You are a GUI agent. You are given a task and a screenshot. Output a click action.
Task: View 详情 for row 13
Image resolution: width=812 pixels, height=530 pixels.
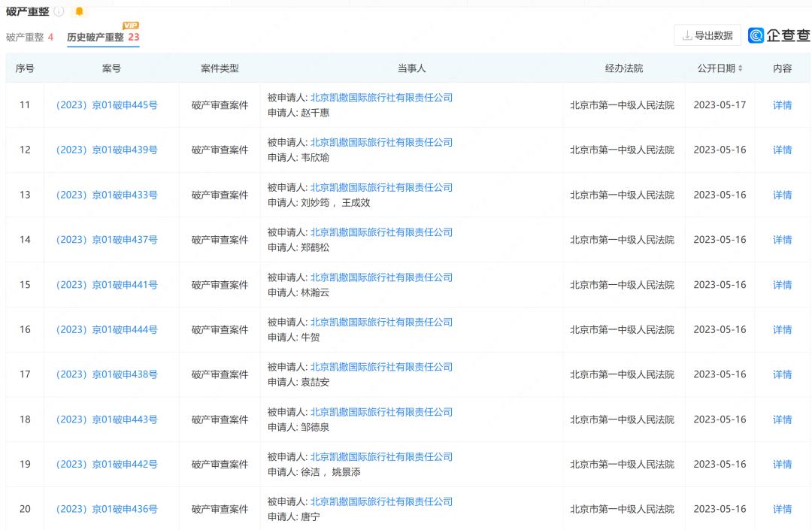point(782,195)
